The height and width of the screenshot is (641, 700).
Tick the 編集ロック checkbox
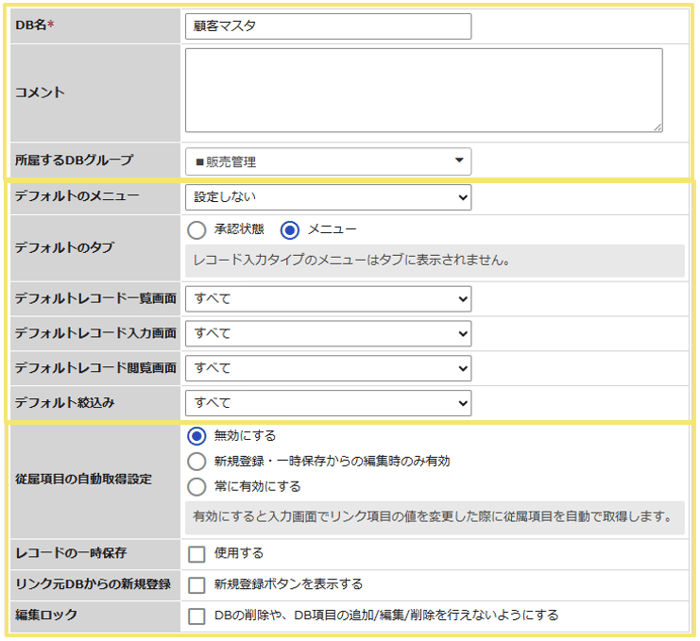click(196, 616)
